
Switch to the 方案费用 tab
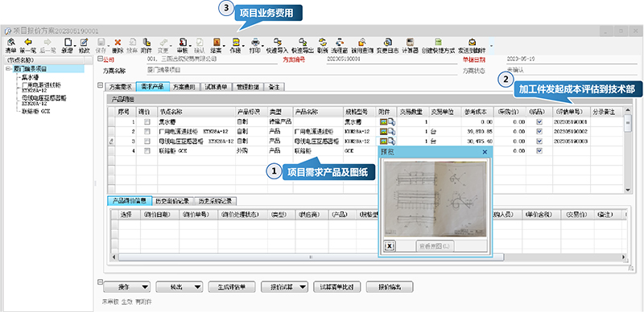pos(185,87)
